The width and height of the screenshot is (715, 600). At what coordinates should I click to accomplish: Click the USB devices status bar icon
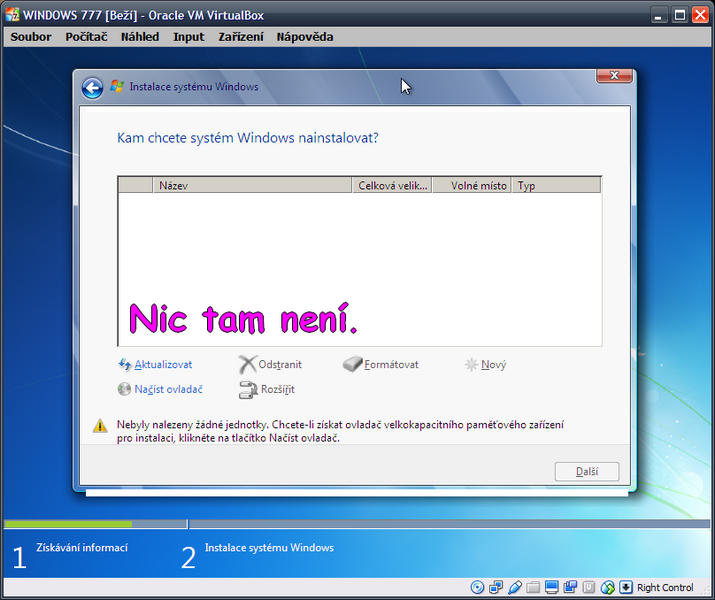514,587
